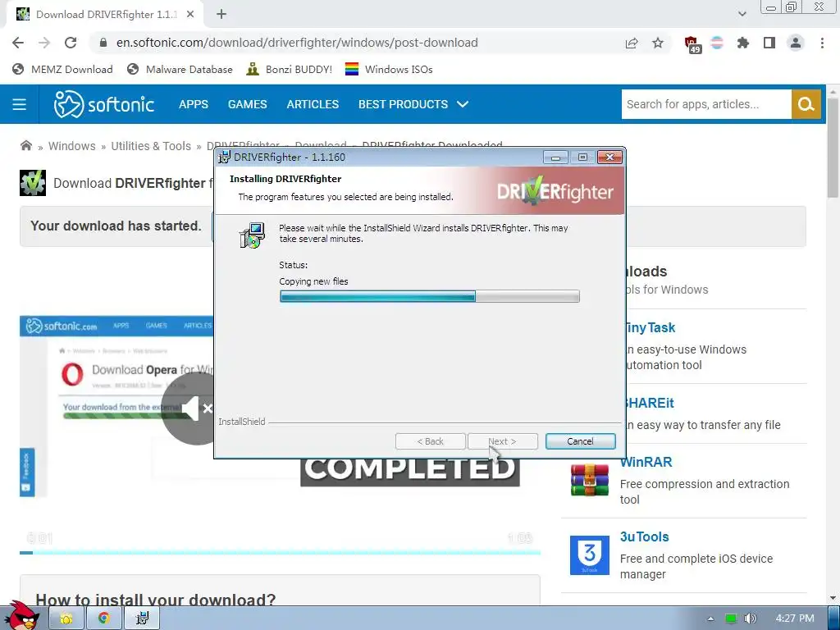Open the Angry Birds start button
Screen dimensions: 840x630
click(x=22, y=616)
